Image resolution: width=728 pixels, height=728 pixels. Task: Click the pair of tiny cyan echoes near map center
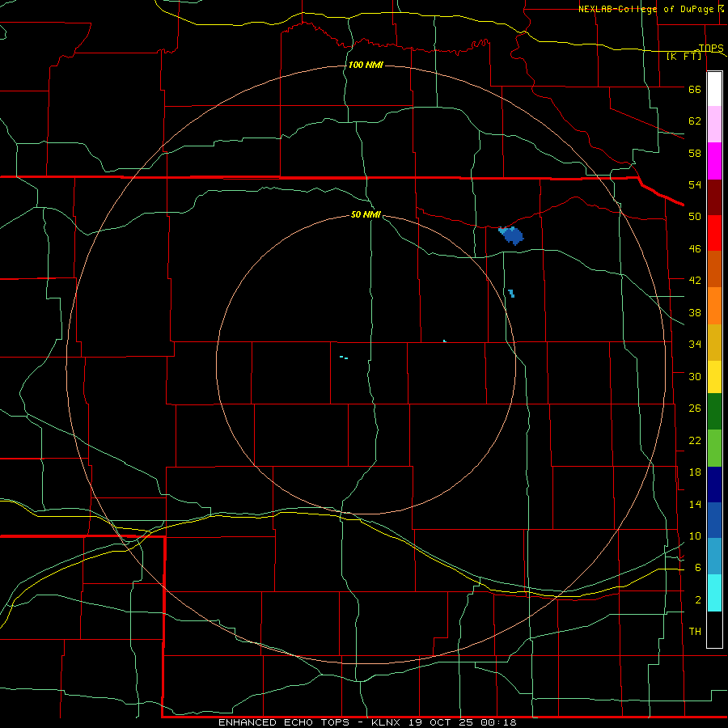point(344,358)
